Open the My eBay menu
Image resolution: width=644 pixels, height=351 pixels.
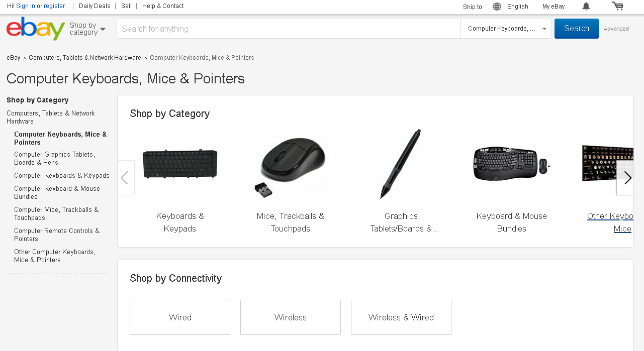(554, 7)
